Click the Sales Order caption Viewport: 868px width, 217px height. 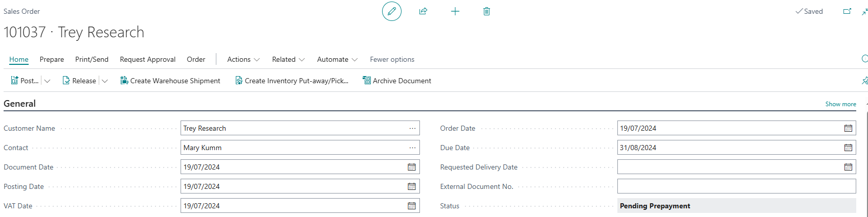[x=22, y=11]
